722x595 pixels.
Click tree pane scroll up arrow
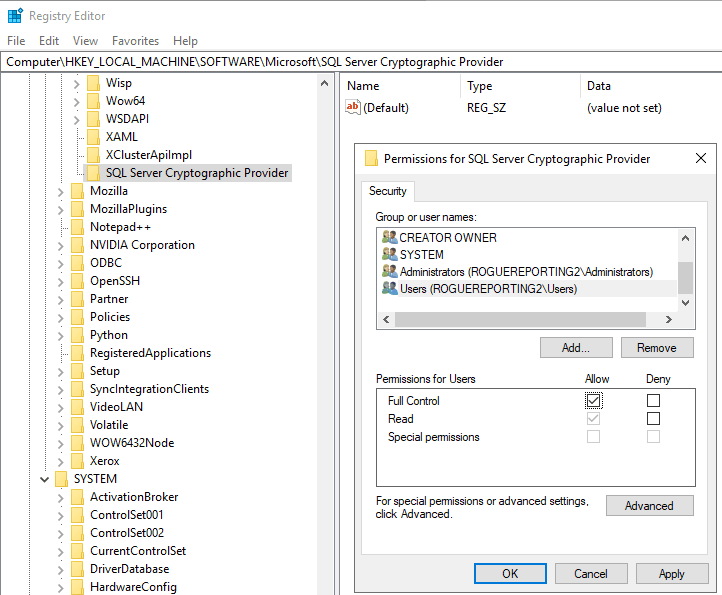[324, 83]
